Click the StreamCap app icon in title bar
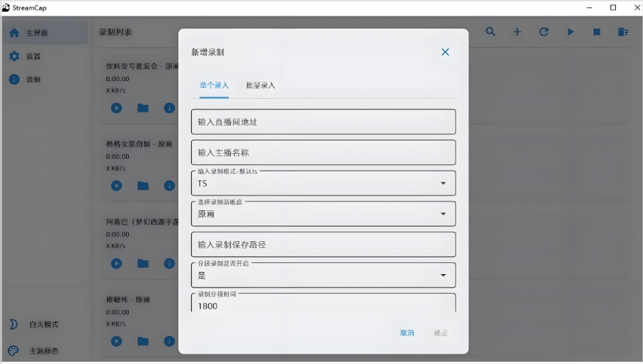This screenshot has height=364, width=643. click(x=6, y=7)
